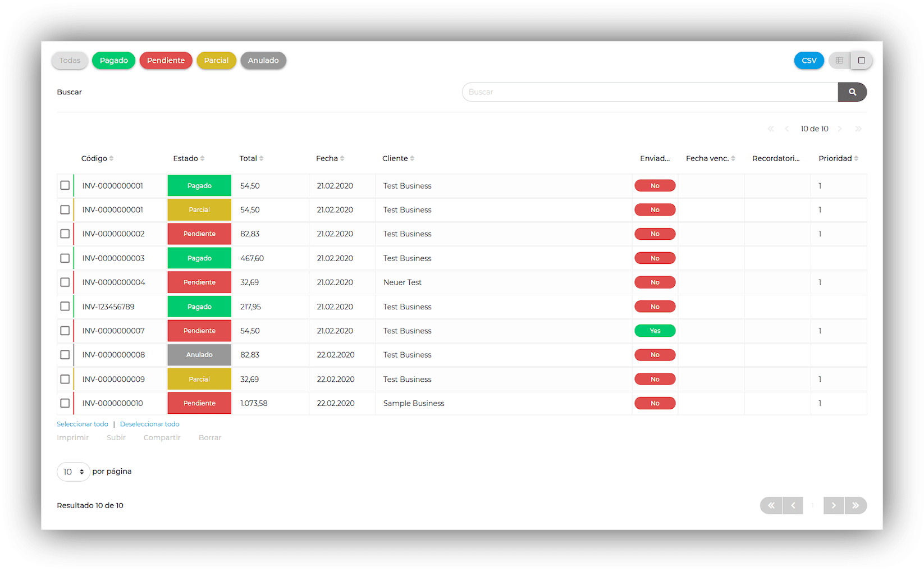
Task: Click the search magnifier icon button
Action: 852,92
